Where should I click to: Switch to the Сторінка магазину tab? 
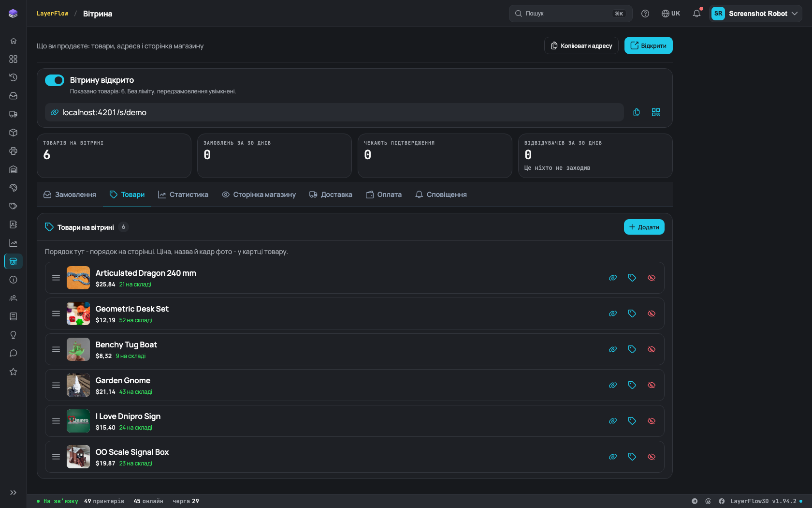pyautogui.click(x=259, y=194)
